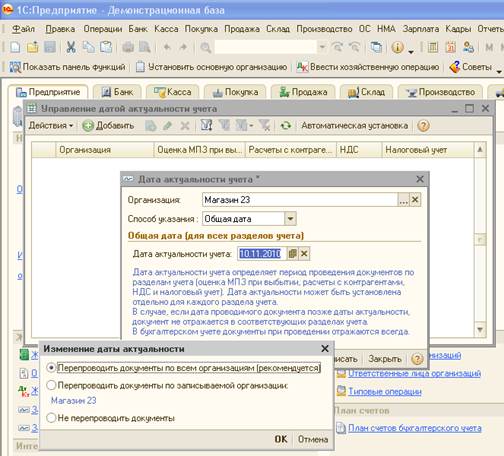Click the Дата актуальности учета date field
The width and height of the screenshot is (504, 456).
[261, 254]
